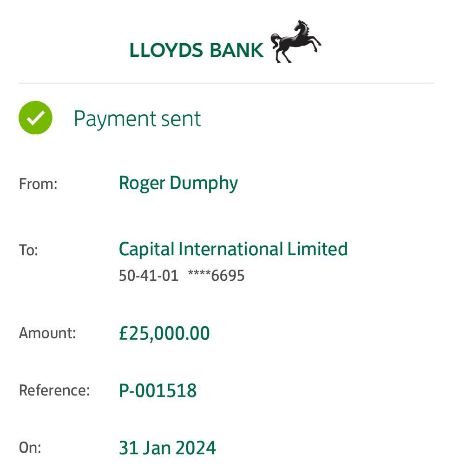The width and height of the screenshot is (453, 476).
Task: Click the 'Amount:' label
Action: click(47, 333)
